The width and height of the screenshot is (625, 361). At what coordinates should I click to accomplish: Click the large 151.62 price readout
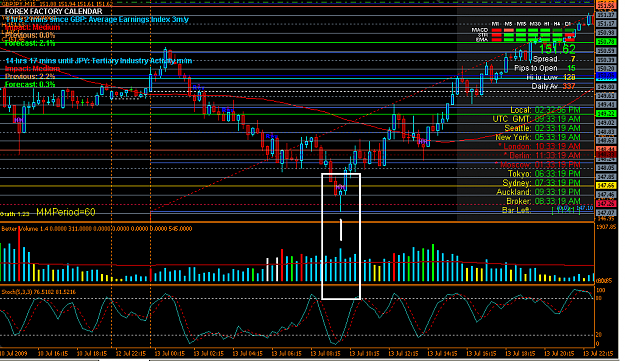tap(557, 49)
